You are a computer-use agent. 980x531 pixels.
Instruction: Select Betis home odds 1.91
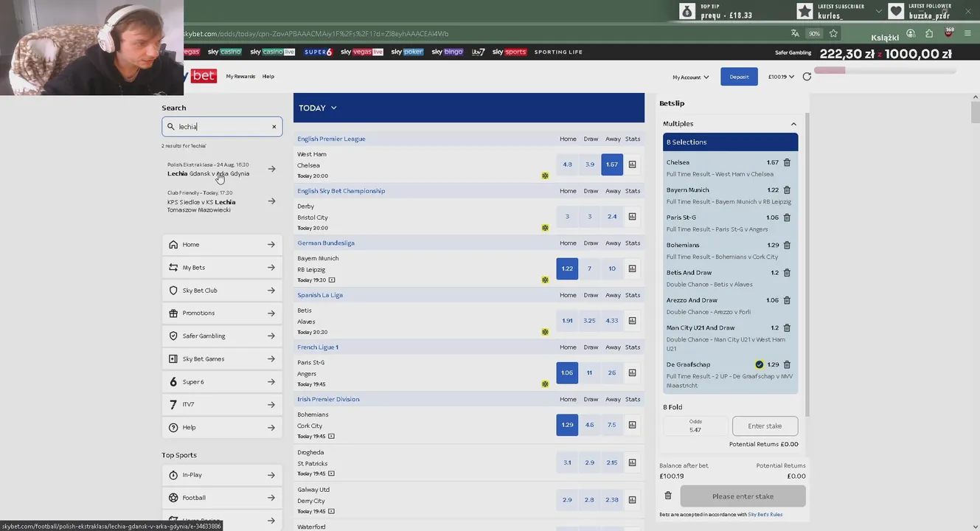[567, 321]
